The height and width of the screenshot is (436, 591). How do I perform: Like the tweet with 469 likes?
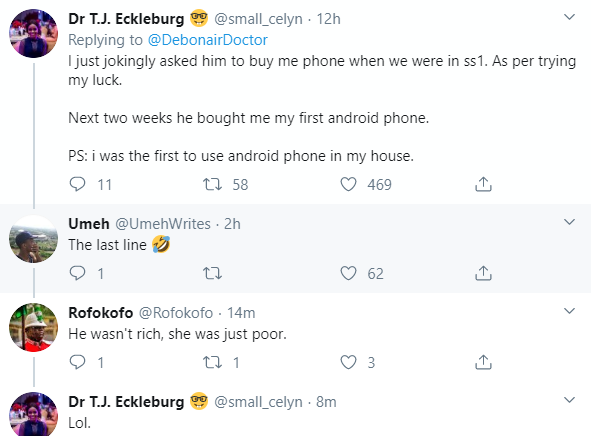(348, 184)
